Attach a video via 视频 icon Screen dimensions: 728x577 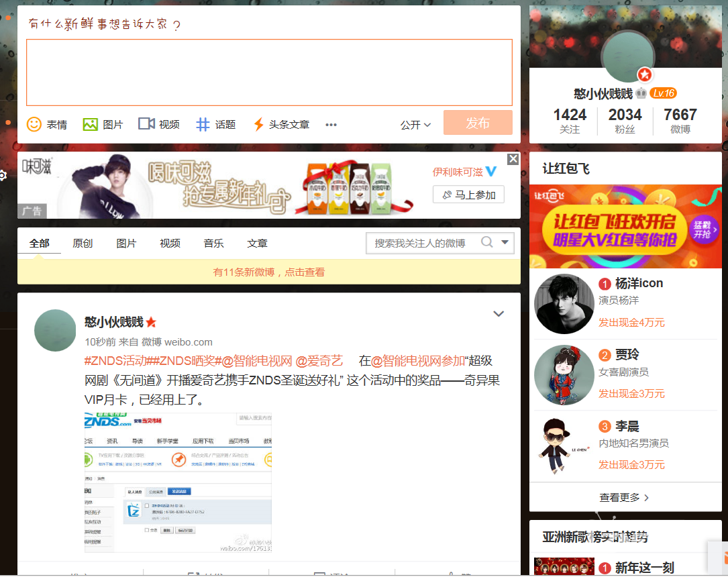[159, 124]
